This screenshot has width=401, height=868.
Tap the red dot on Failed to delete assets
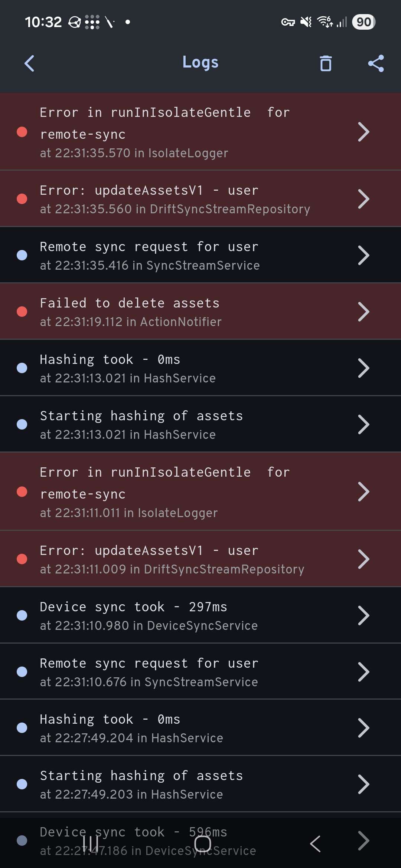click(22, 312)
